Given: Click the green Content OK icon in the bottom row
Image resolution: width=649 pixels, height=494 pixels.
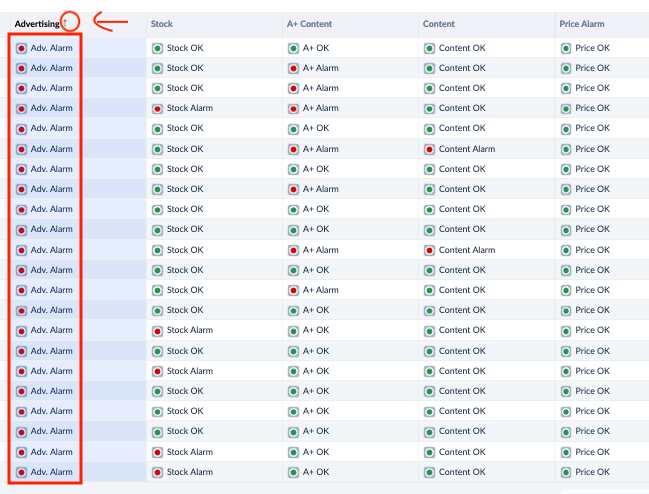Looking at the screenshot, I should tap(430, 472).
